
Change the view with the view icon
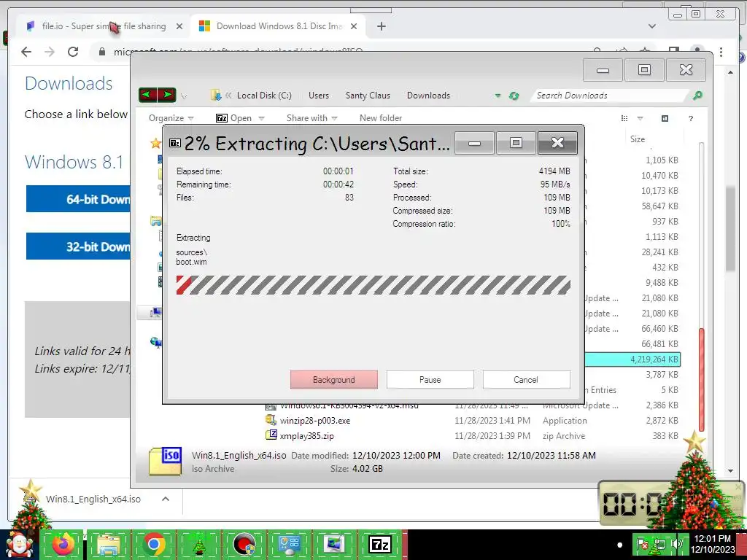(624, 118)
